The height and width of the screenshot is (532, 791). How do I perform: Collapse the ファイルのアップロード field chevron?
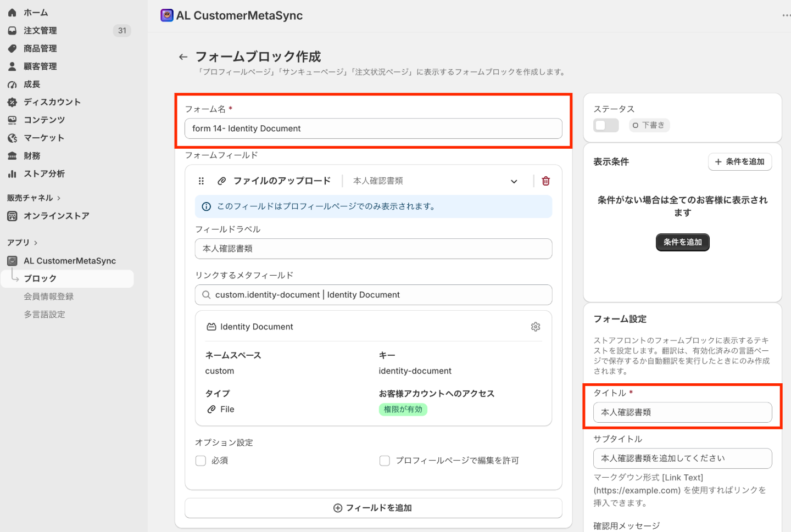(514, 181)
